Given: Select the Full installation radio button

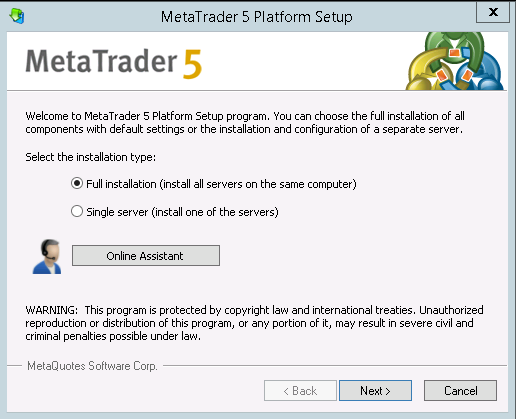Looking at the screenshot, I should 77,183.
